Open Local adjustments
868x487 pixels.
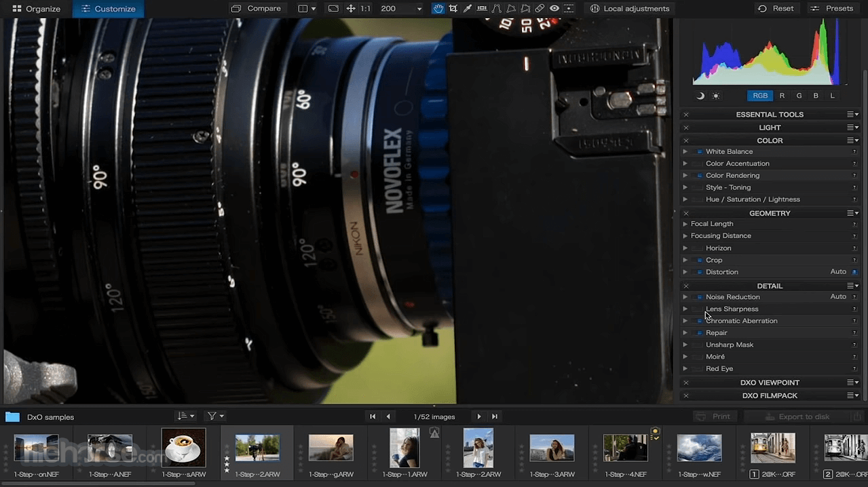[x=629, y=9]
